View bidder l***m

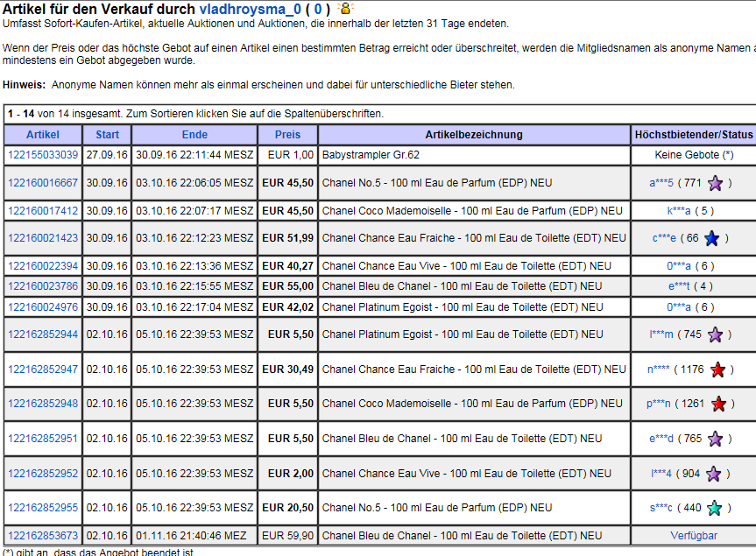(x=661, y=334)
